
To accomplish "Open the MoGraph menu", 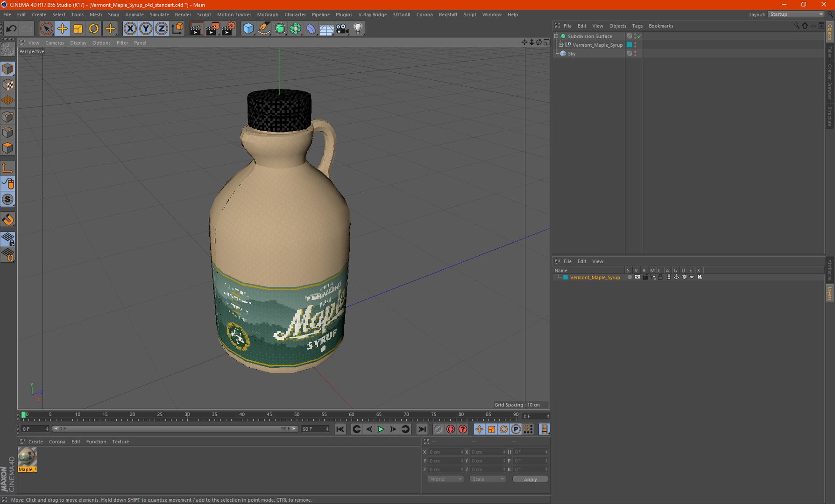I will click(268, 14).
